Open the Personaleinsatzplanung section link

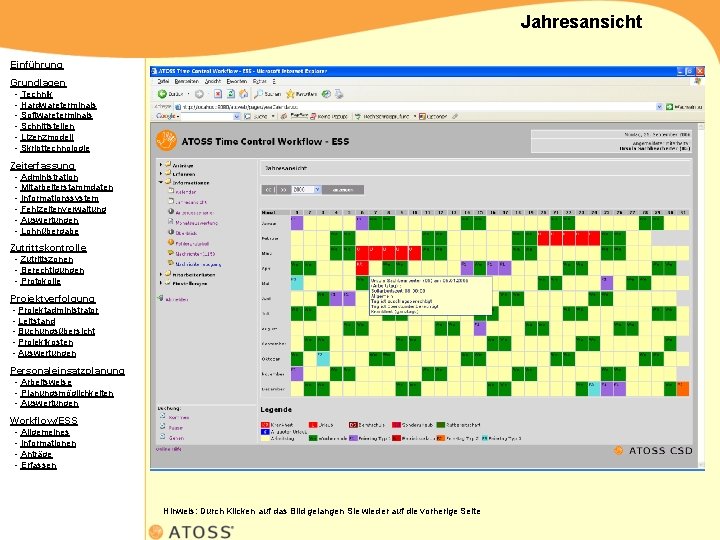[x=68, y=371]
